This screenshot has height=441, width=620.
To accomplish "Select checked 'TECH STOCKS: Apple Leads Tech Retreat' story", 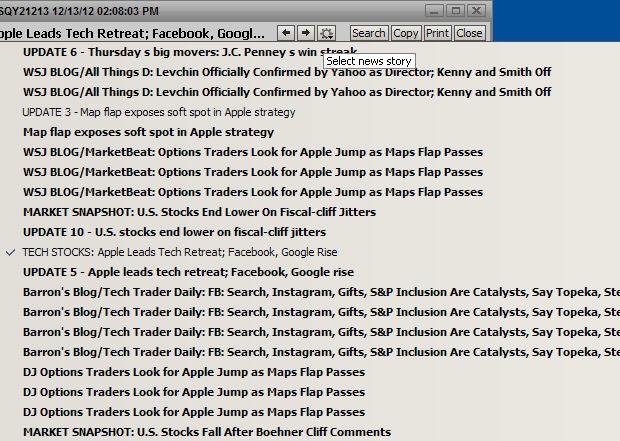I will (x=180, y=252).
